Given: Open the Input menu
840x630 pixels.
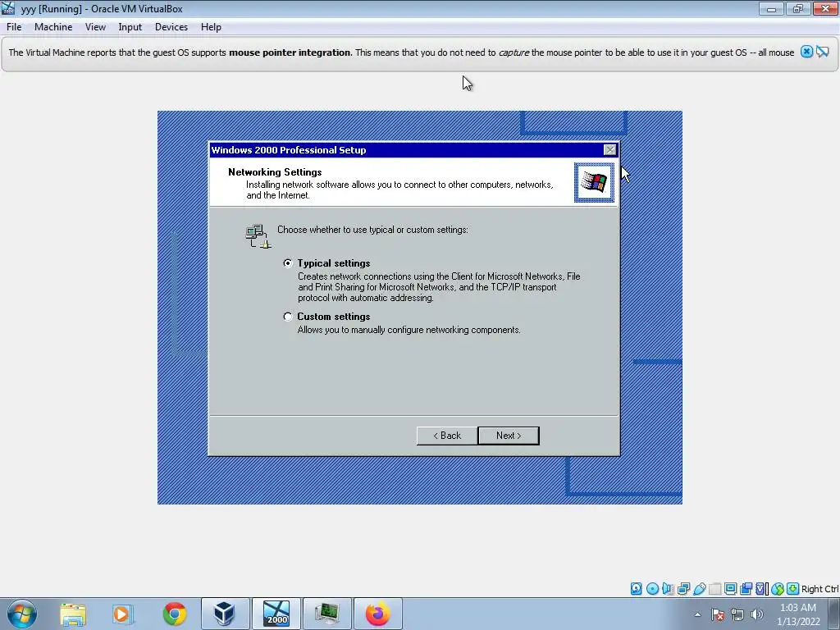Looking at the screenshot, I should [x=130, y=27].
